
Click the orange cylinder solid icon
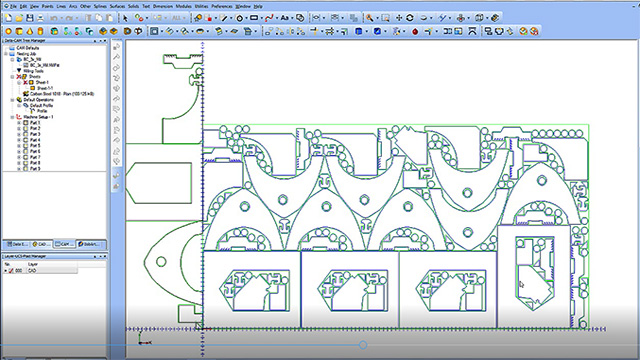[x=40, y=31]
